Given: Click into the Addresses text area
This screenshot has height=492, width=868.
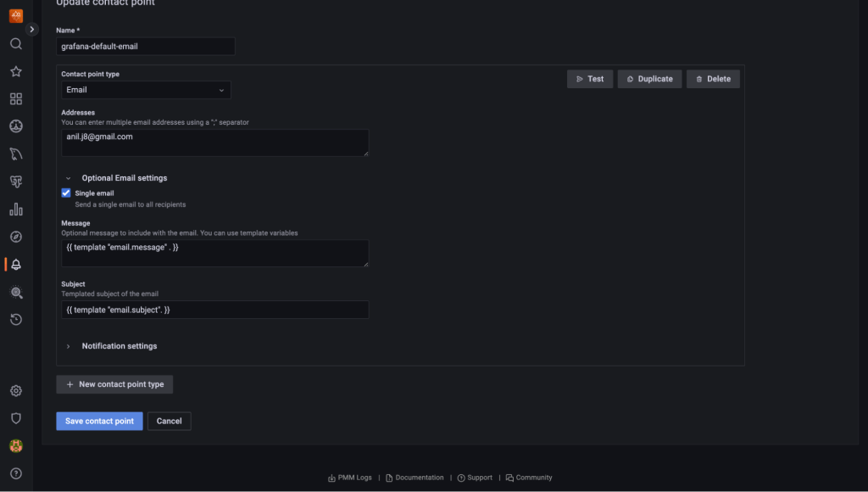Looking at the screenshot, I should tap(215, 143).
